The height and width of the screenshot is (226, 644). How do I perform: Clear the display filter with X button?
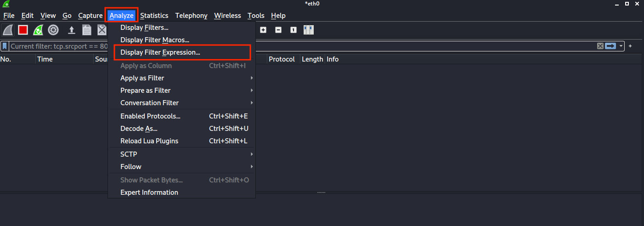(x=600, y=46)
